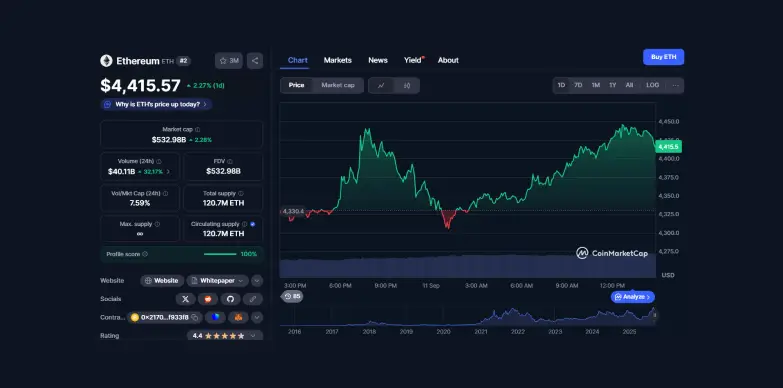The height and width of the screenshot is (388, 783).
Task: Switch chart to Market cap view
Action: pyautogui.click(x=338, y=85)
